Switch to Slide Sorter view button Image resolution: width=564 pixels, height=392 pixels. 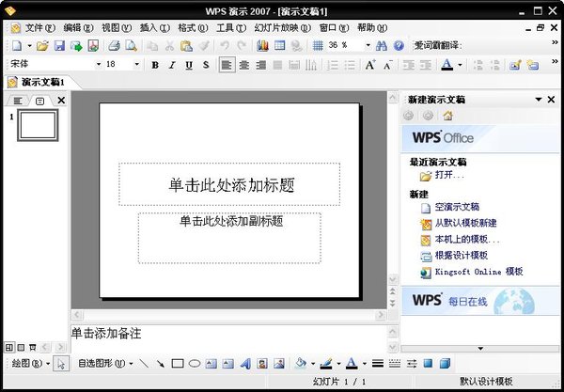(x=22, y=348)
